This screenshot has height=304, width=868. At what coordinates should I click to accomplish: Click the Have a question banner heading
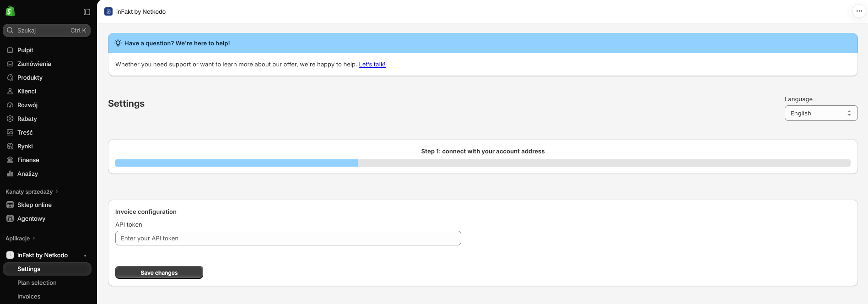pyautogui.click(x=177, y=43)
